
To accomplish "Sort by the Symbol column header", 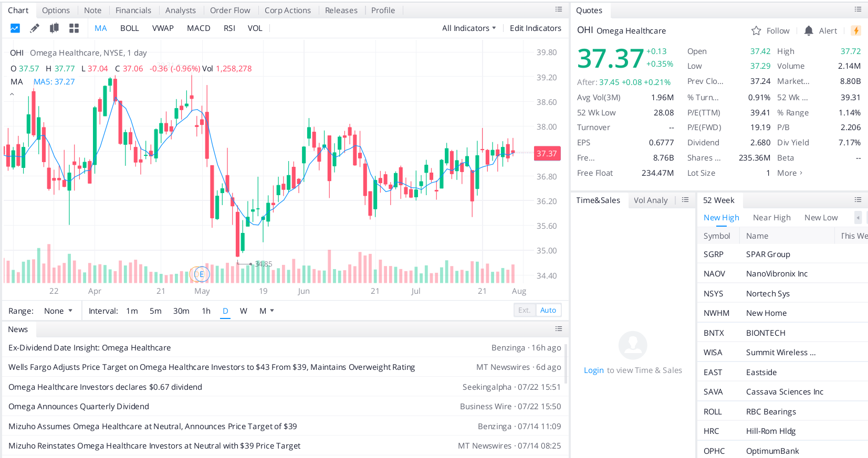I will click(x=717, y=236).
